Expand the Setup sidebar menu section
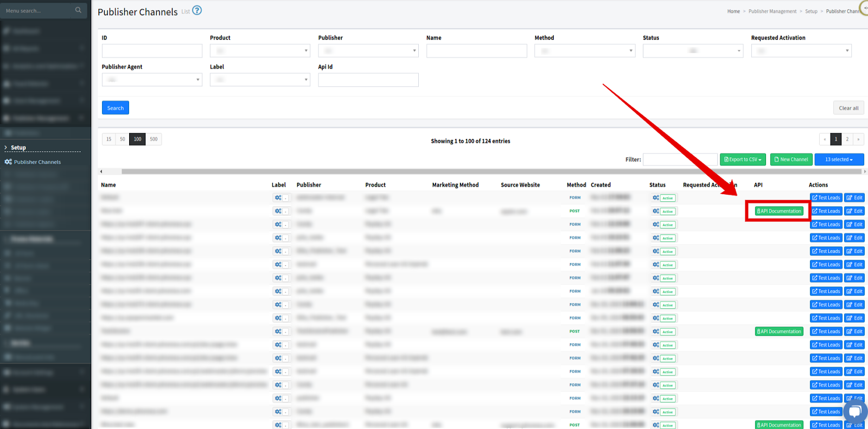The image size is (868, 429). click(x=18, y=148)
